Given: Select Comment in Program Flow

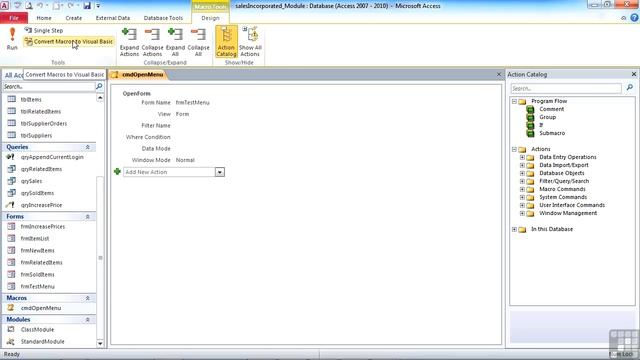Looking at the screenshot, I should 551,109.
